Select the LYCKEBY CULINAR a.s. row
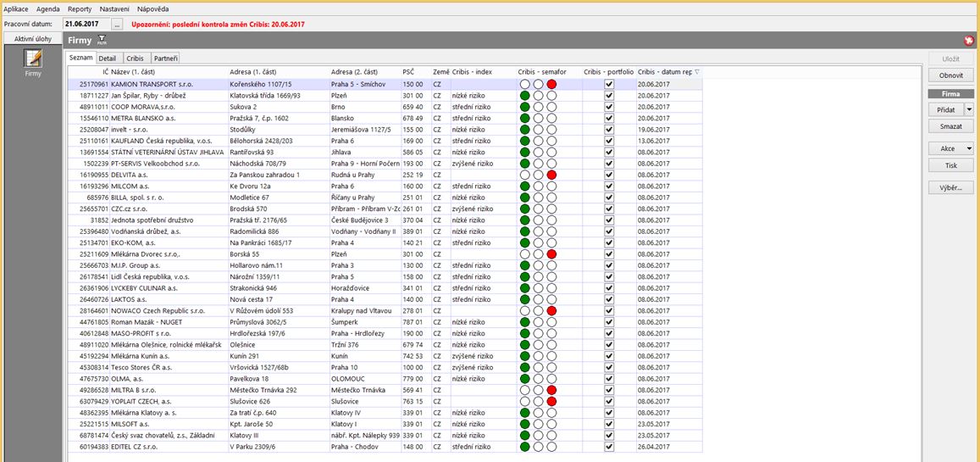The height and width of the screenshot is (462, 980). coord(385,288)
